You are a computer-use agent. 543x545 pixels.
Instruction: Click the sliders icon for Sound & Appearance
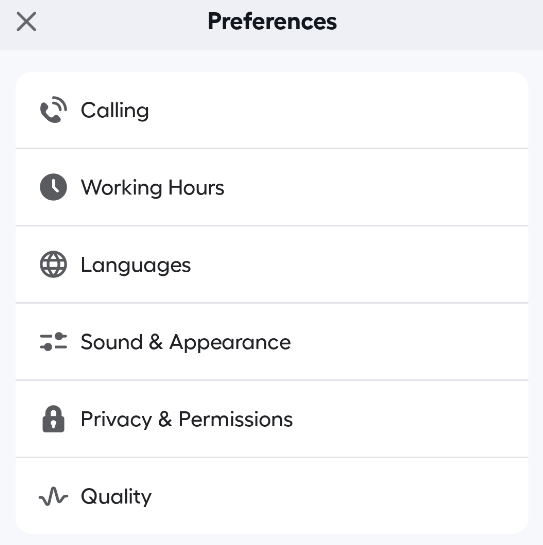[x=53, y=342]
